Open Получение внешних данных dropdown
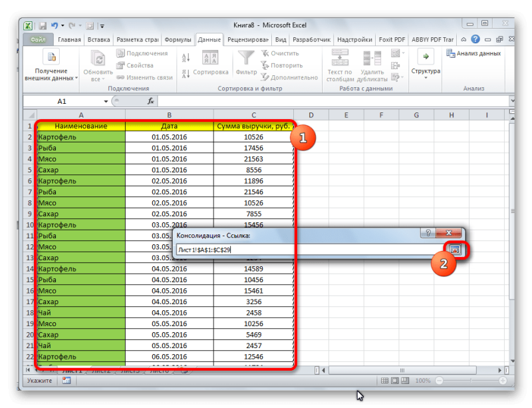Screen dimensions: 532x408 tap(51, 65)
